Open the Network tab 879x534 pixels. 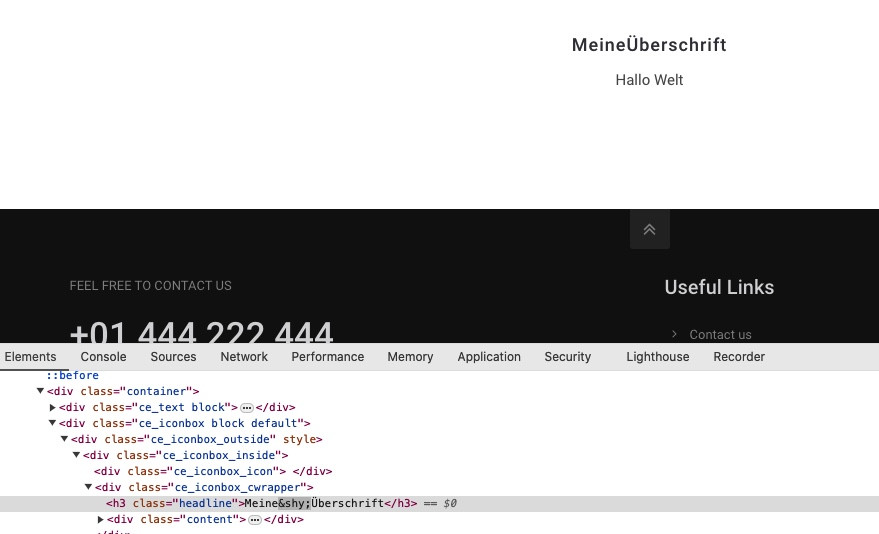(244, 357)
